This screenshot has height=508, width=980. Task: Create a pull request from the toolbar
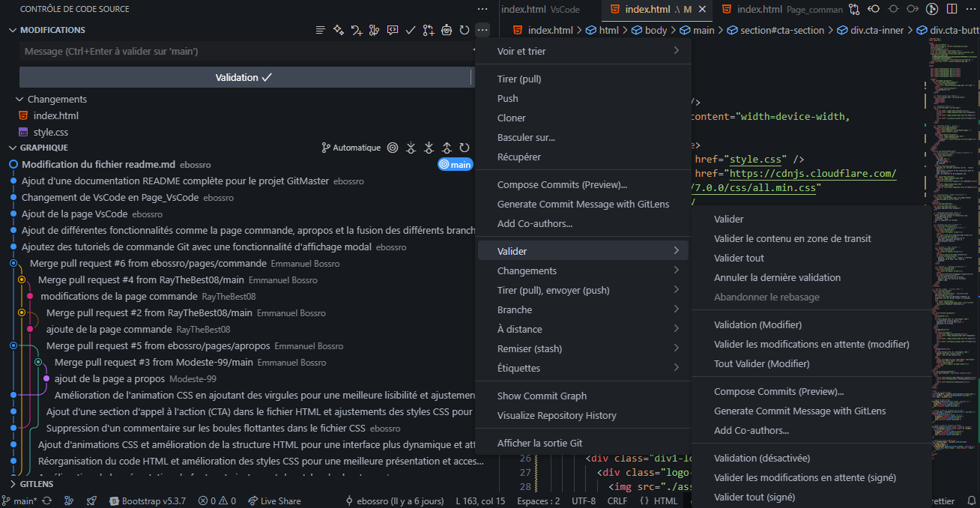[429, 30]
